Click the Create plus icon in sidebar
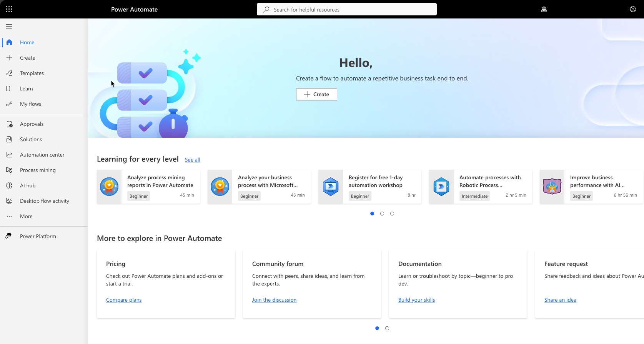The image size is (644, 344). tap(9, 58)
